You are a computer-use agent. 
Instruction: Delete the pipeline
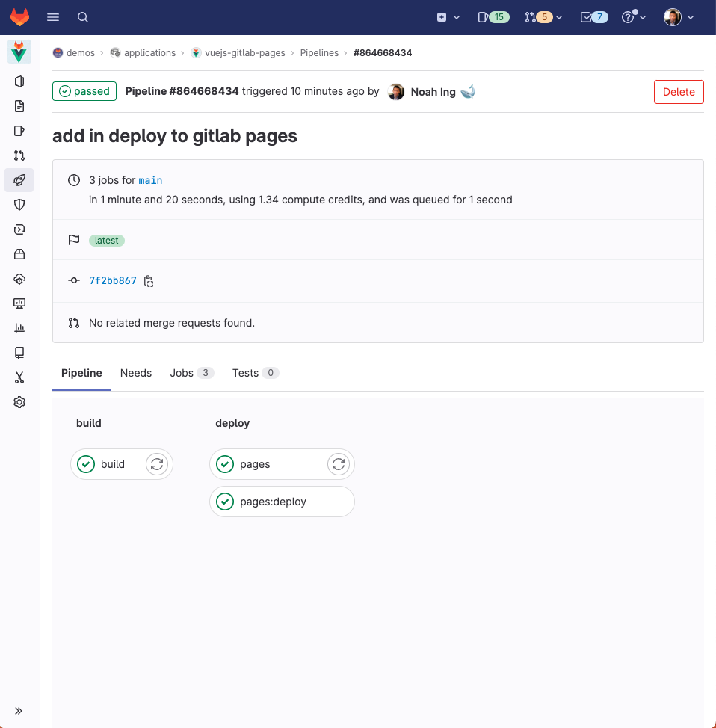pos(678,91)
